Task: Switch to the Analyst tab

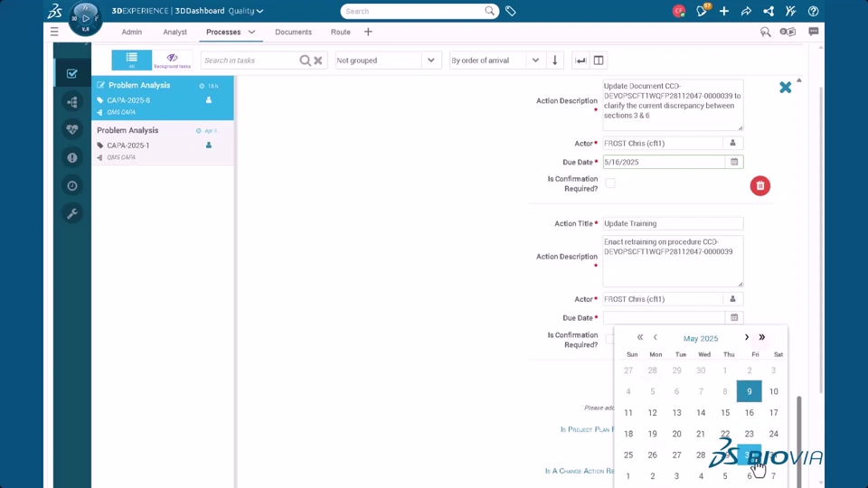Action: click(x=175, y=33)
